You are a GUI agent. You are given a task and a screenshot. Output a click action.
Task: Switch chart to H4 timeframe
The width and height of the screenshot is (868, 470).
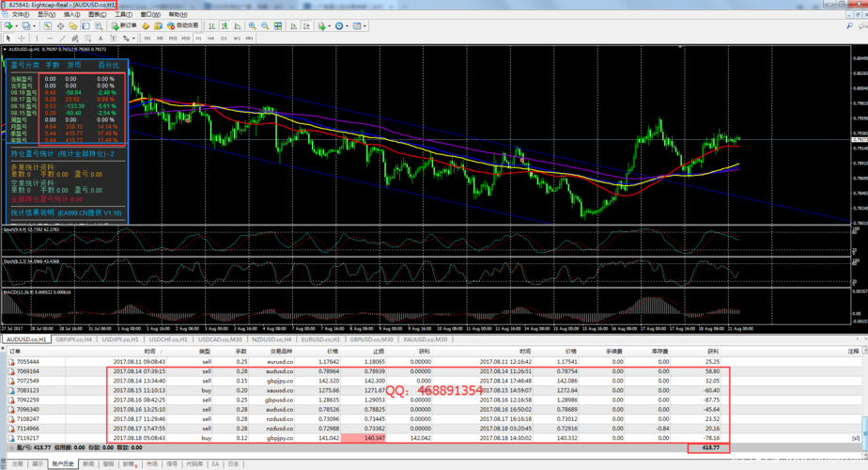(211, 39)
